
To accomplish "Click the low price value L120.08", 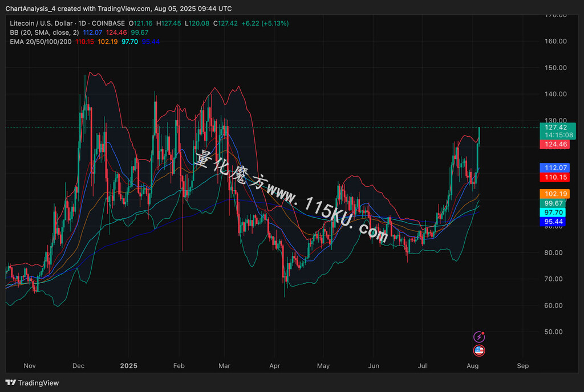I will 197,23.
